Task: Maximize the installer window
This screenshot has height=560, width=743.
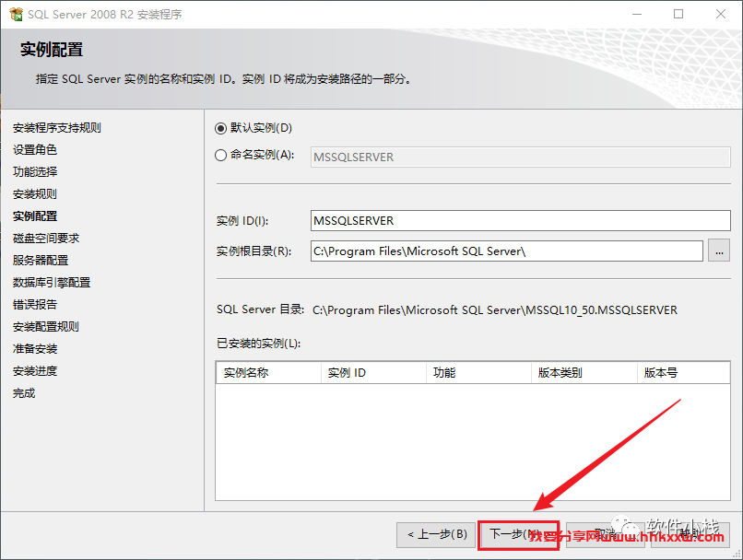Action: [x=678, y=14]
